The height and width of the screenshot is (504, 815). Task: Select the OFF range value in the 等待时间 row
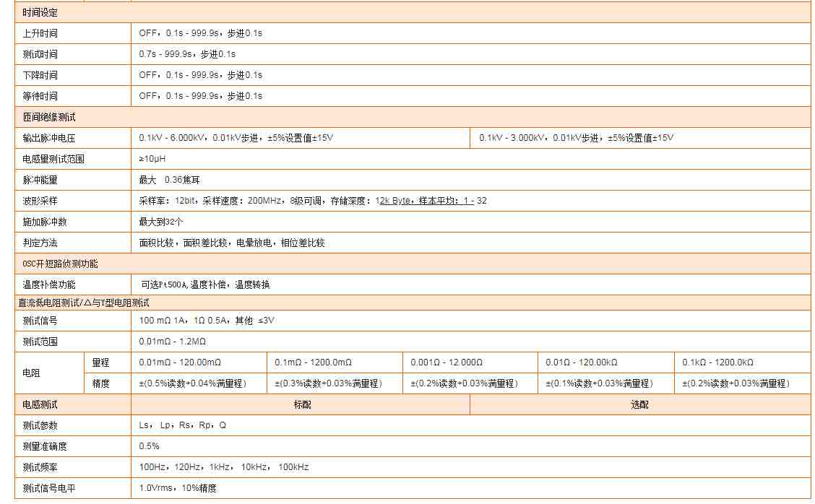[201, 96]
